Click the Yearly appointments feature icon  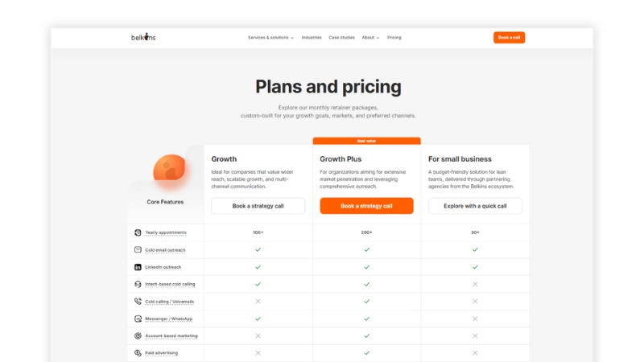[138, 232]
